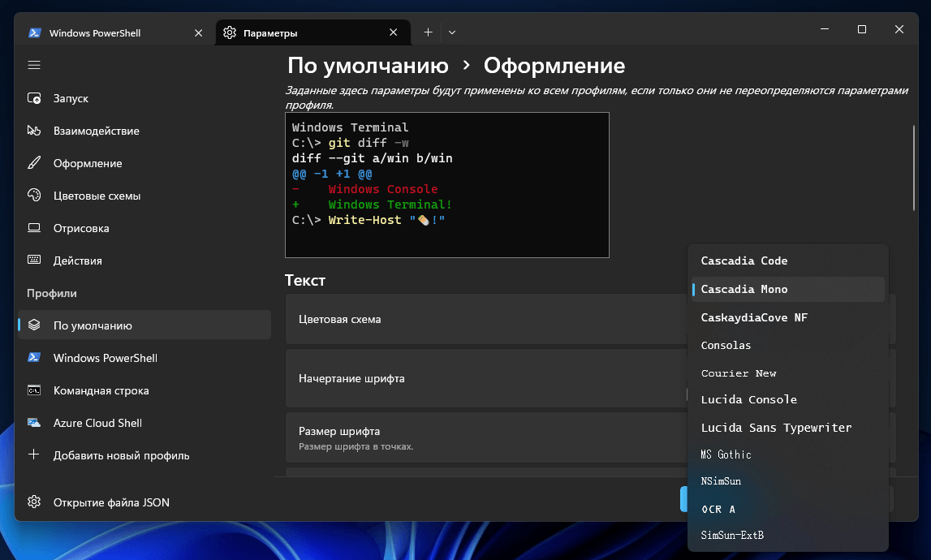Choose Lucida Sans Typewriter font
This screenshot has height=560, width=931.
pyautogui.click(x=788, y=428)
